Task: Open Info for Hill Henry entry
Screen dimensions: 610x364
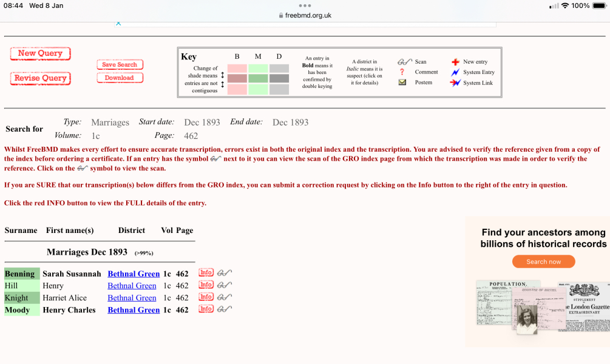Action: 206,285
